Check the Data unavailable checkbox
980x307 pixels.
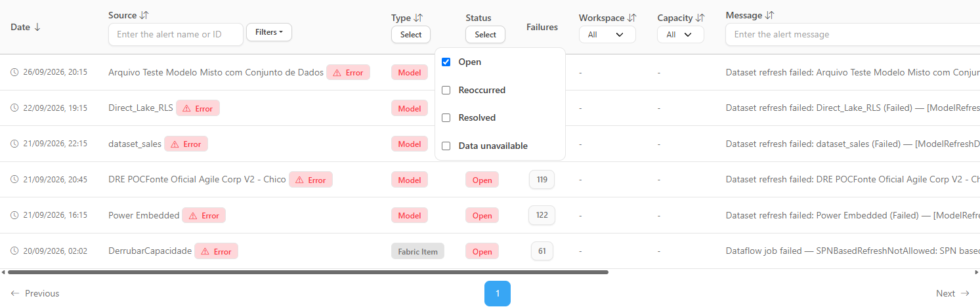(446, 146)
